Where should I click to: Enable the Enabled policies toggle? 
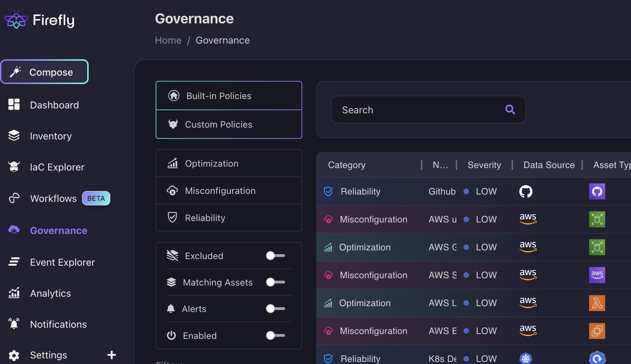pyautogui.click(x=275, y=335)
